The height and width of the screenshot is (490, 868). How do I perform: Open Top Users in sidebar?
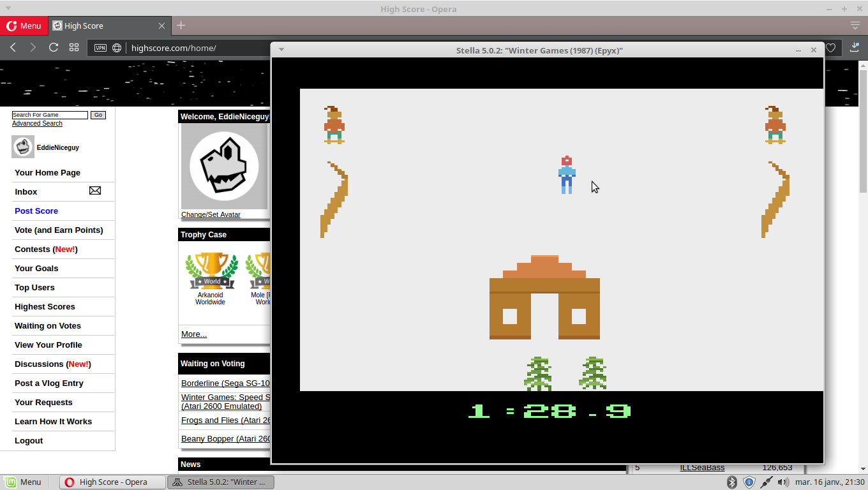click(34, 287)
